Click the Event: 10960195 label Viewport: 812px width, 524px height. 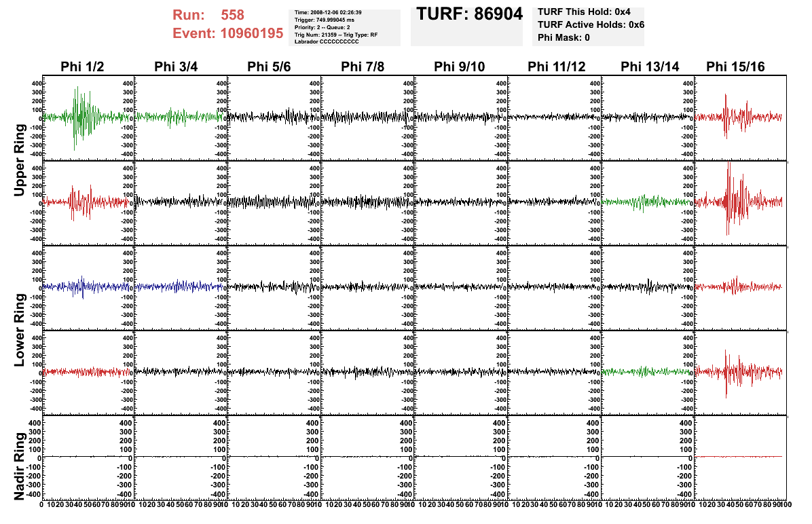pos(228,33)
